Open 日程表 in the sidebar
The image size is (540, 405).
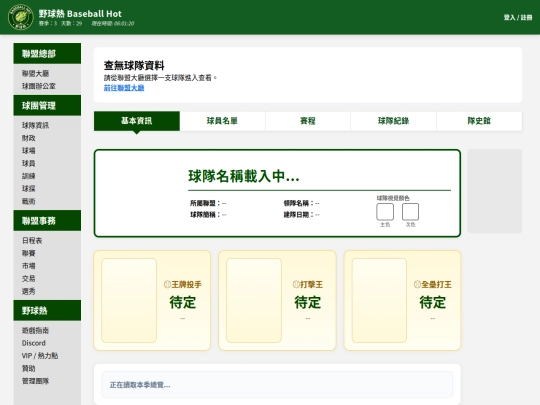pyautogui.click(x=32, y=240)
